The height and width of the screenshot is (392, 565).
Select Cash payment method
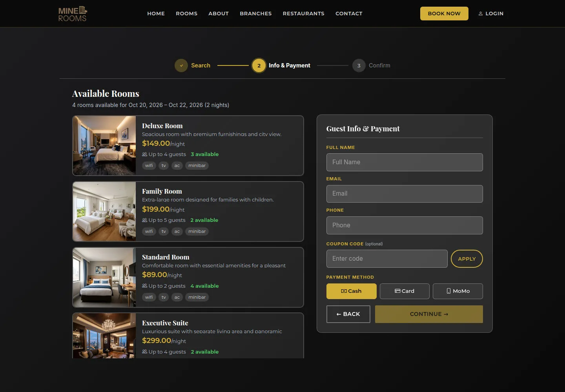352,291
